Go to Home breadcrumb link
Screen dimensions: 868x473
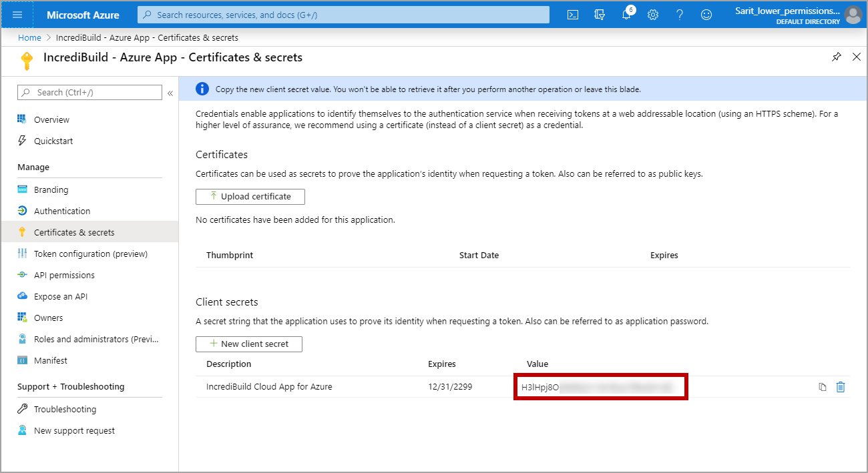[x=29, y=37]
